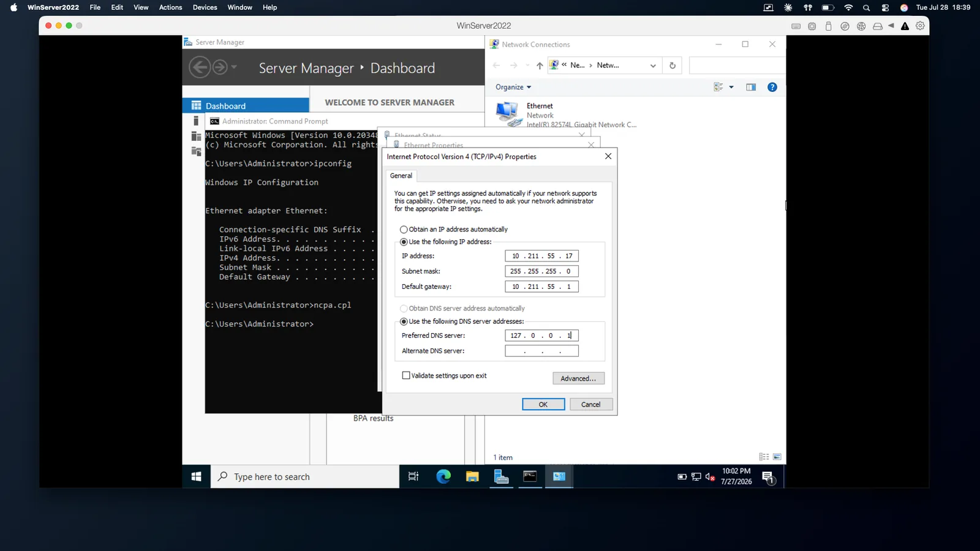Click the taskbar Type here to search box
Screen dimensions: 980x551
306,476
